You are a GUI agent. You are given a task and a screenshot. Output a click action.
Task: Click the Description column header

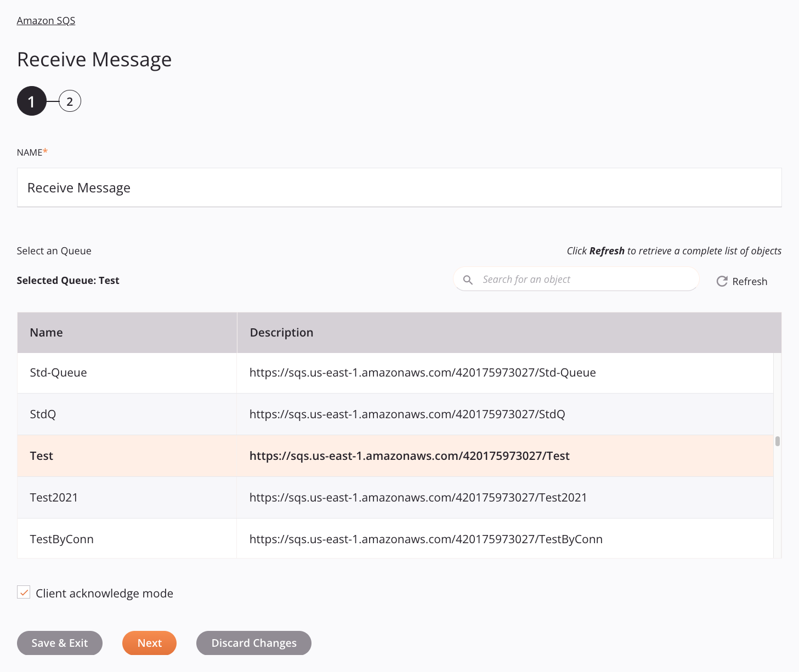point(509,333)
